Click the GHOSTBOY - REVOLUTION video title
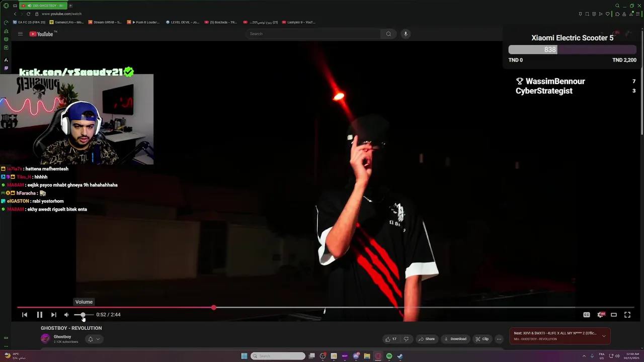Screen dimensions: 644x362 pyautogui.click(x=71, y=328)
